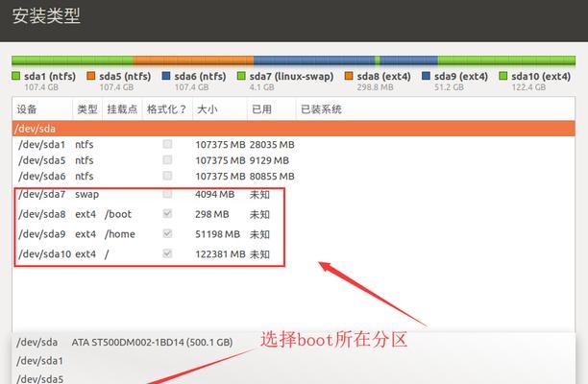Viewport: 588px width, 384px height.
Task: Click the 122381 MB size value
Action: (x=220, y=254)
